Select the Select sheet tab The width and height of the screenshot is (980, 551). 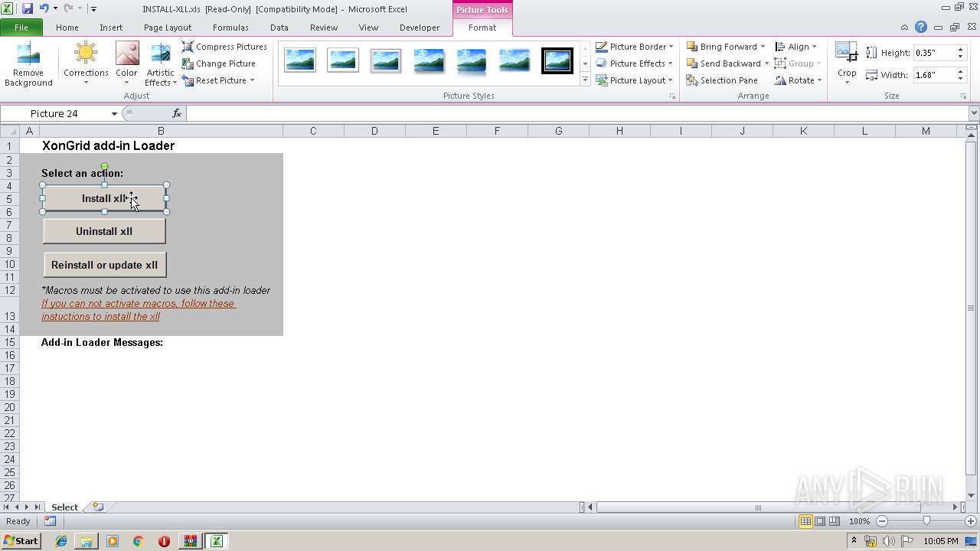pos(64,507)
